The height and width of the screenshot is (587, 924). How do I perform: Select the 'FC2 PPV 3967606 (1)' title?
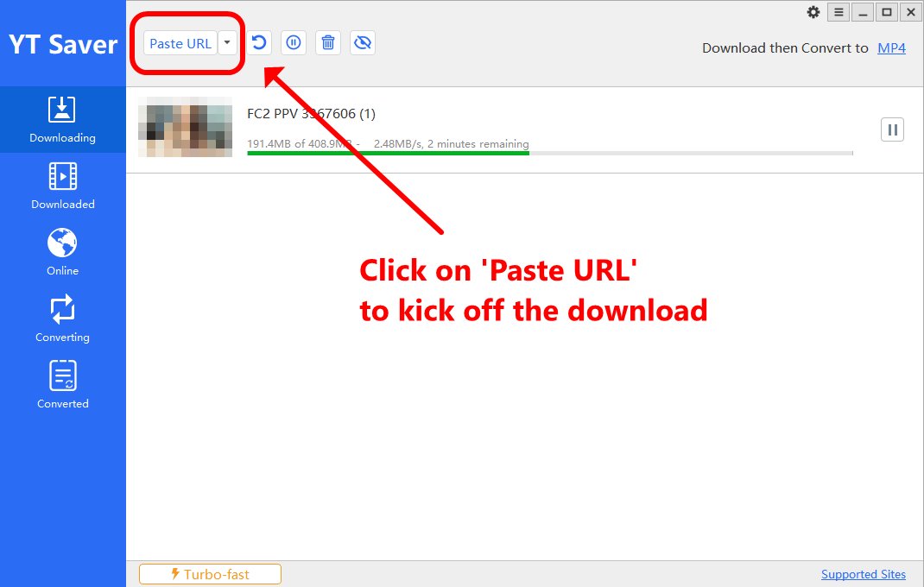(311, 114)
